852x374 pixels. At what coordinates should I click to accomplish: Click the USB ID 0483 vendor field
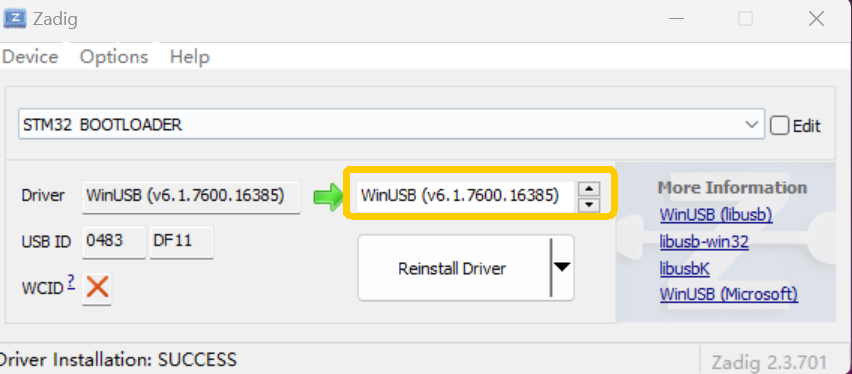114,241
